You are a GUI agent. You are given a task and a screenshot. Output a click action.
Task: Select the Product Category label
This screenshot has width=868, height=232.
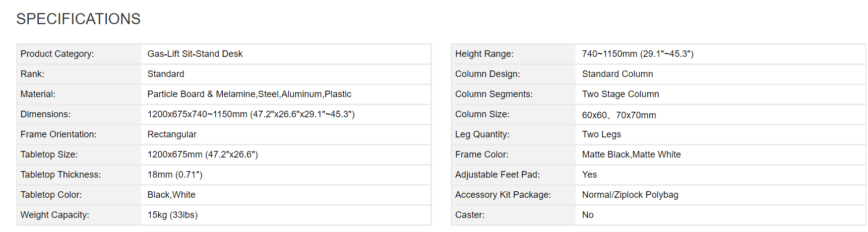click(x=57, y=54)
